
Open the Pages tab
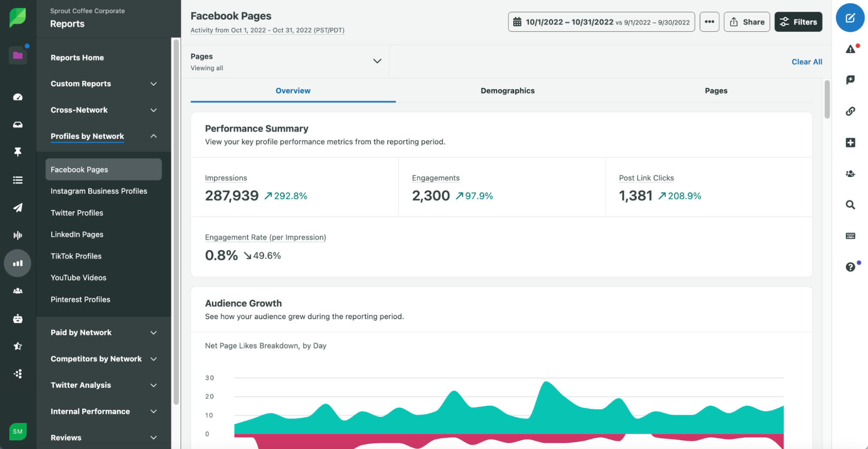point(716,91)
